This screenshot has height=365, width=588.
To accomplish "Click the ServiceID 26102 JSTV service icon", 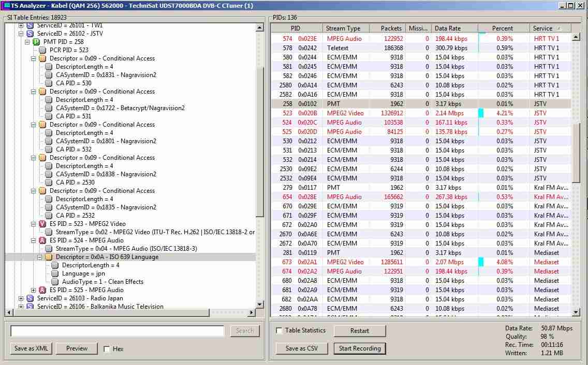I will (x=30, y=34).
